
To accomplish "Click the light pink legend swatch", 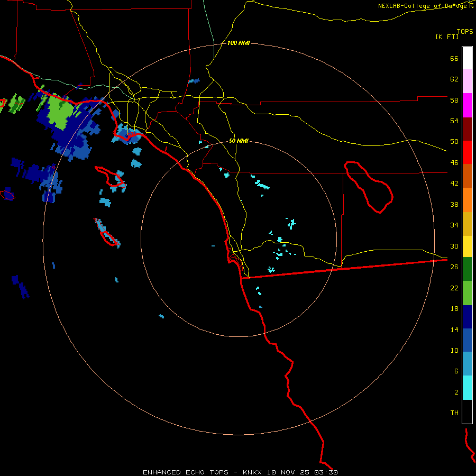I will (x=467, y=81).
